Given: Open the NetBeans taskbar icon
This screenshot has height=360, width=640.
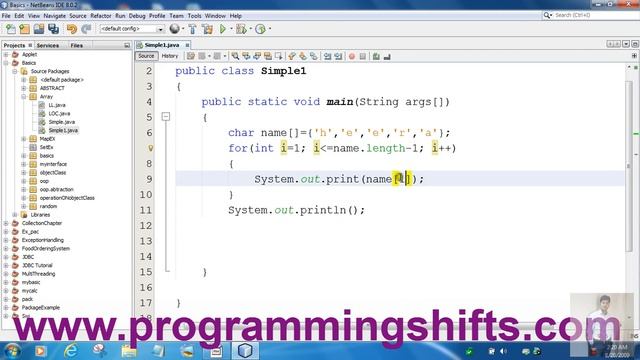Looking at the screenshot, I should coord(245,351).
